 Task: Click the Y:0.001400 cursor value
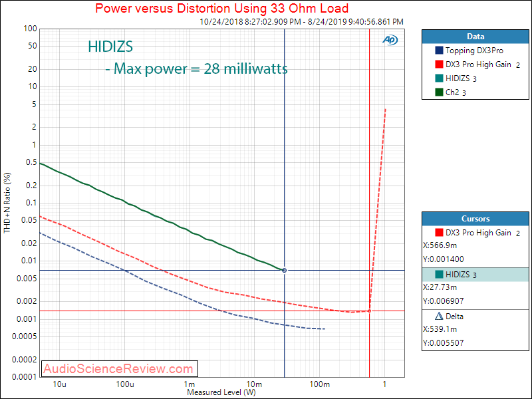(444, 259)
